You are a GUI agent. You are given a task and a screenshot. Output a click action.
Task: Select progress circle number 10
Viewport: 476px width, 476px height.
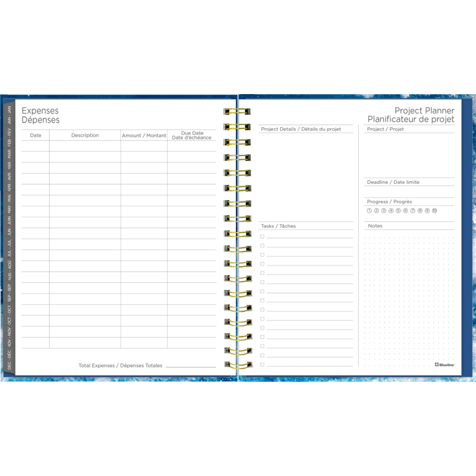pyautogui.click(x=435, y=211)
